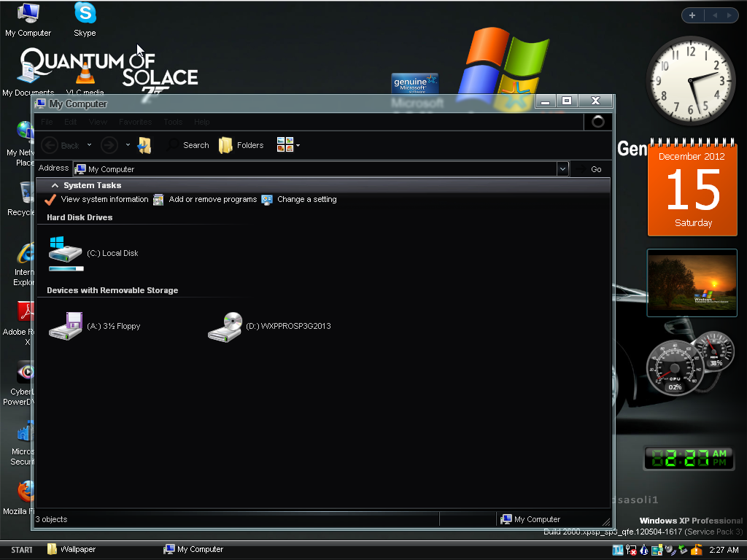Select the (C:) Local Disk drive
The image size is (747, 560).
coord(94,253)
